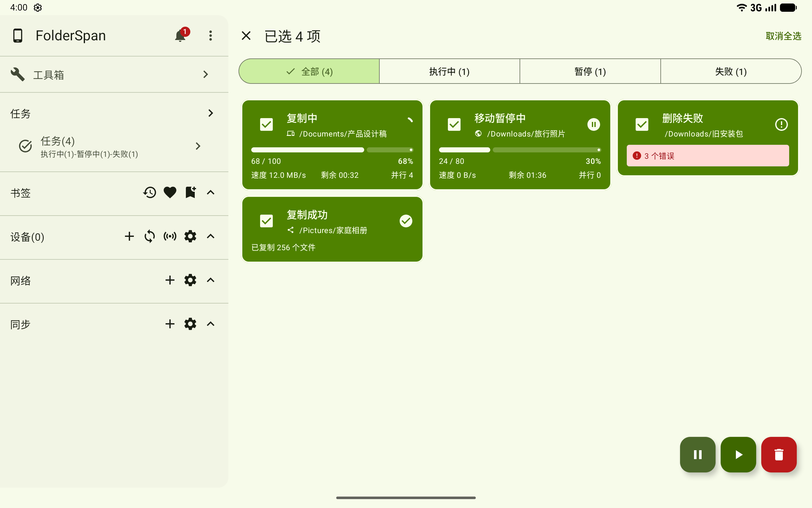Open sync settings gear
Image resolution: width=812 pixels, height=508 pixels.
pyautogui.click(x=190, y=324)
